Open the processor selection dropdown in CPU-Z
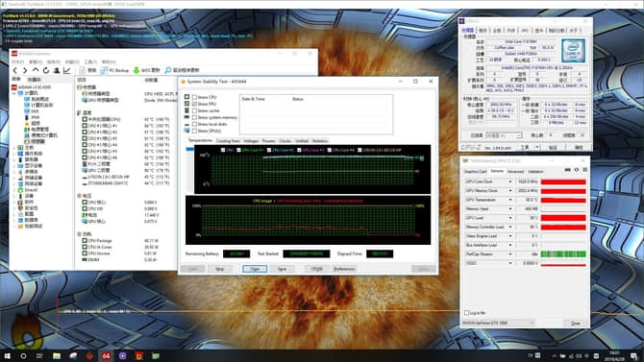This screenshot has height=362, width=644. 504,135
